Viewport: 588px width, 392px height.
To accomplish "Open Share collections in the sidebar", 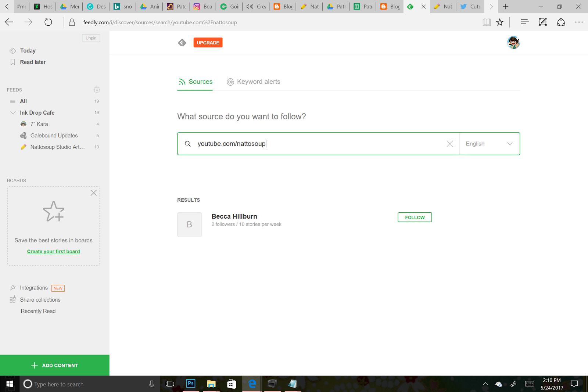I will (40, 300).
